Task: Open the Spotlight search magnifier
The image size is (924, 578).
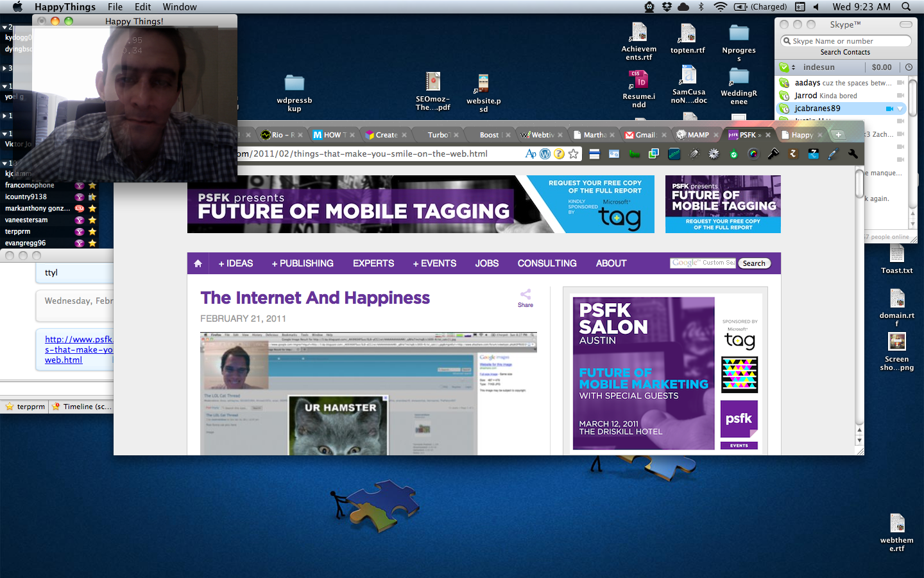Action: click(906, 7)
